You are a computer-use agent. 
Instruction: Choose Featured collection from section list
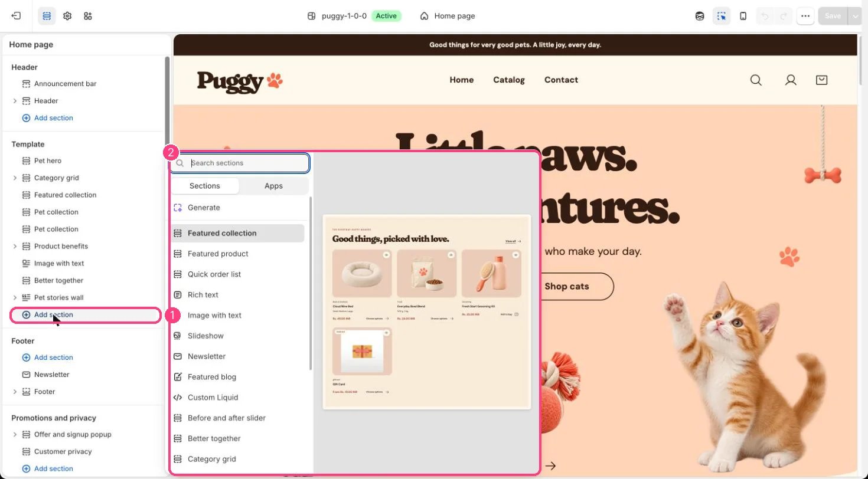point(238,233)
